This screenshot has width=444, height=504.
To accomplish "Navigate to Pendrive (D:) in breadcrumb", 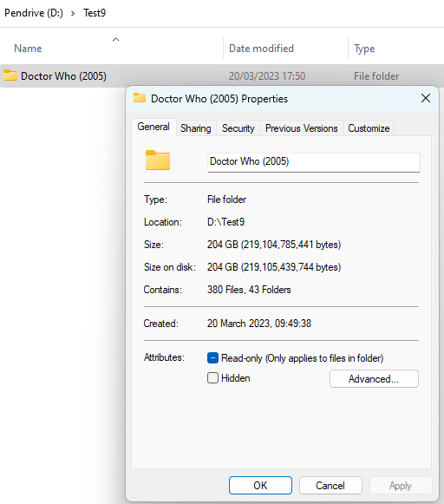I will (34, 13).
